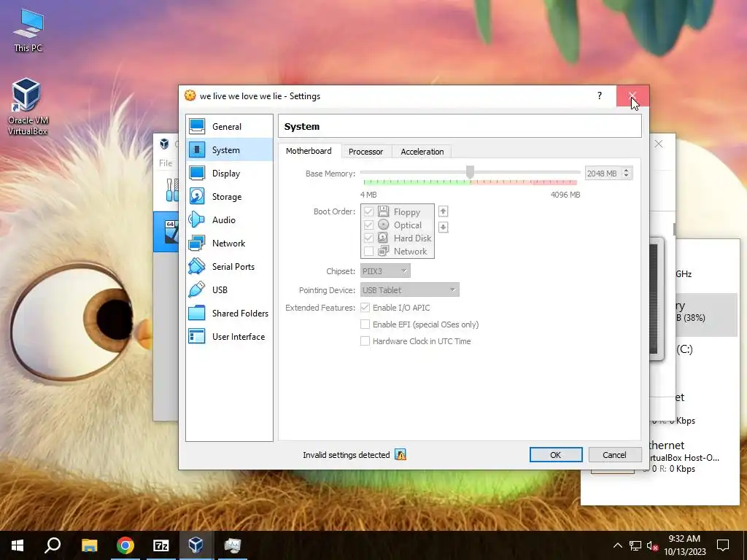Move the selected boot device down
Image resolution: width=747 pixels, height=560 pixels.
coord(443,227)
